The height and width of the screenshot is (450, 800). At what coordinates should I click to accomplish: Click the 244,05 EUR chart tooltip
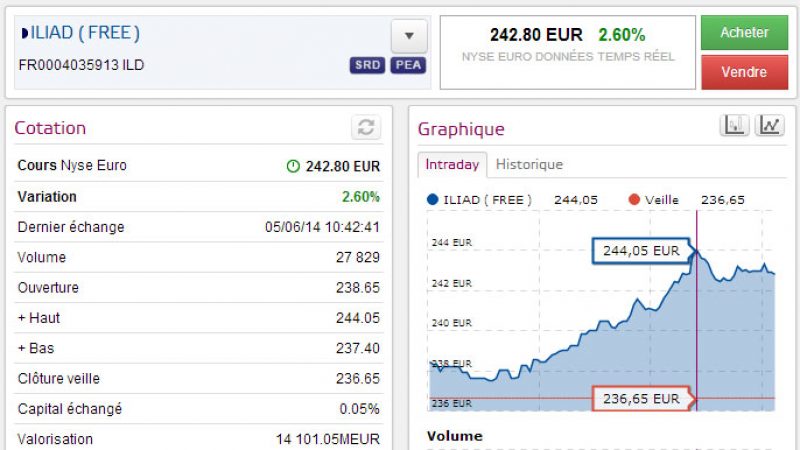[x=640, y=251]
